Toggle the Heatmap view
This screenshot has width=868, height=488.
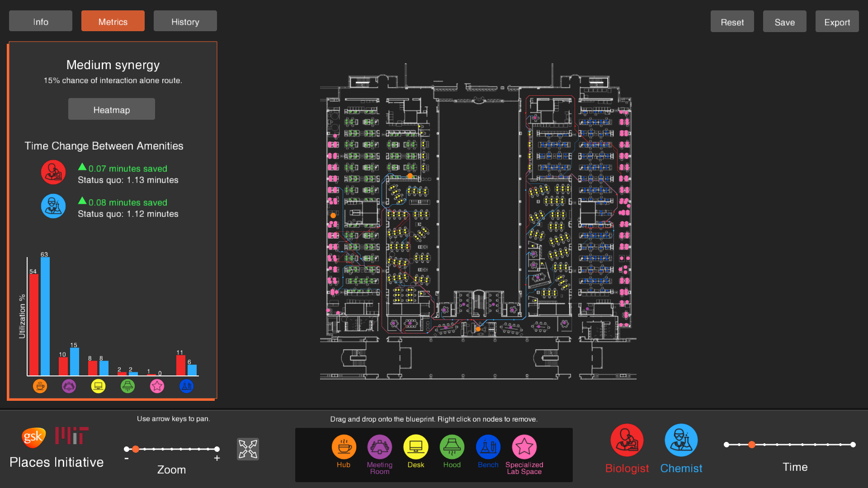point(111,109)
